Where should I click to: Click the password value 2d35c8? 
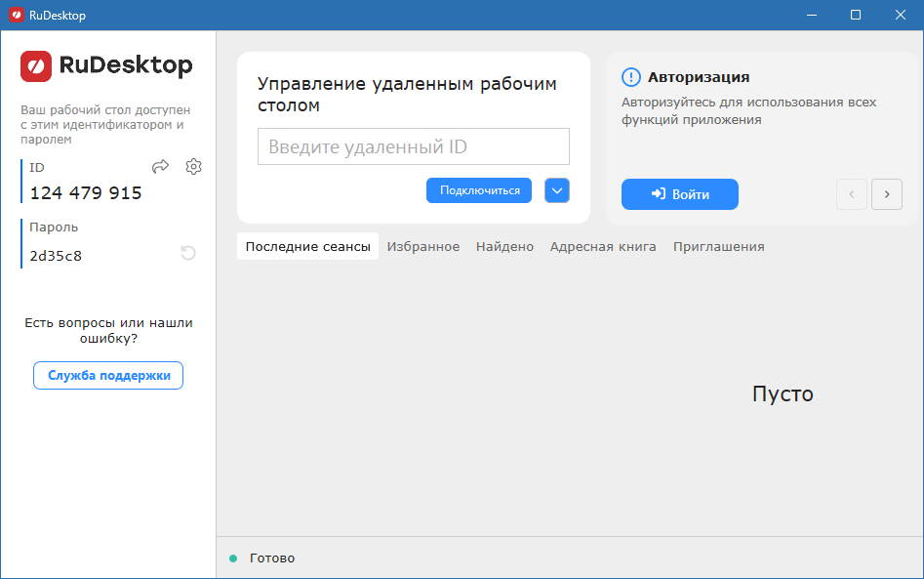tap(56, 256)
